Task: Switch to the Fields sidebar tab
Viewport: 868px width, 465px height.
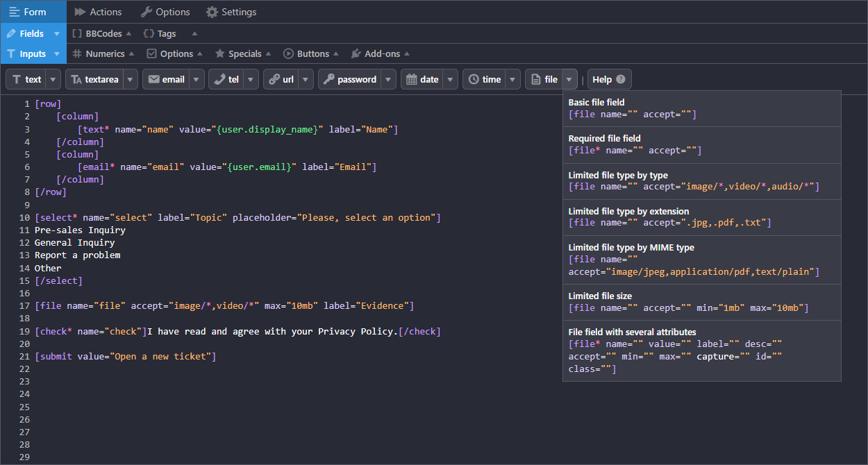Action: (28, 33)
